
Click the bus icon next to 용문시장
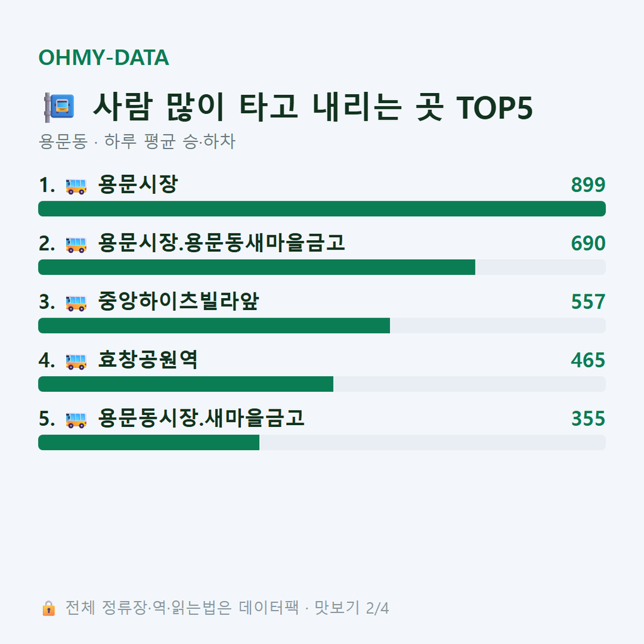[x=76, y=186]
